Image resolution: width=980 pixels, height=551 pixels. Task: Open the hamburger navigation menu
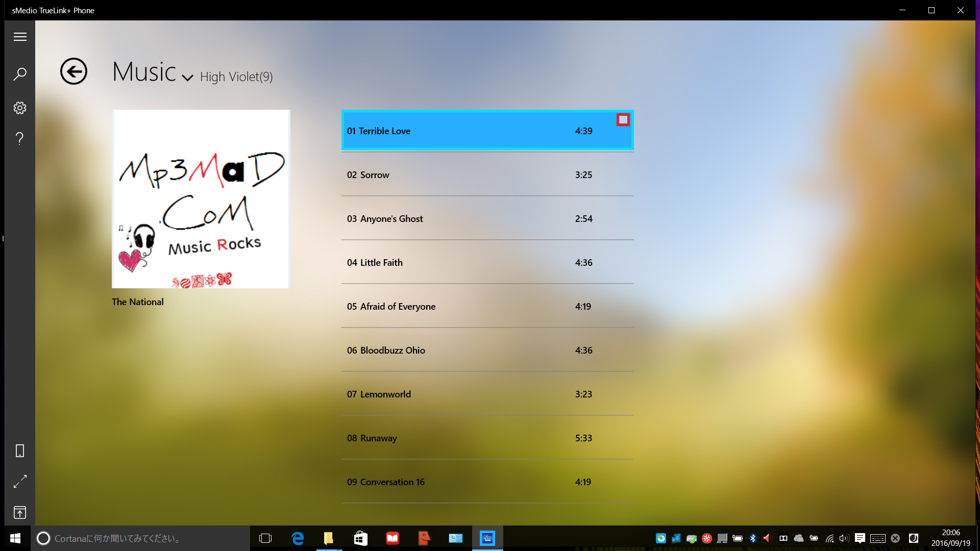coord(20,37)
